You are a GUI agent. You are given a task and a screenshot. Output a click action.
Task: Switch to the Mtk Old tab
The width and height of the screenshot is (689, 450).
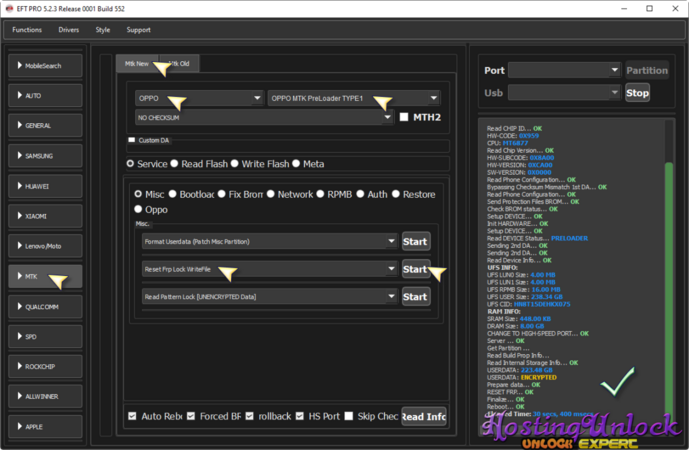[x=180, y=63]
